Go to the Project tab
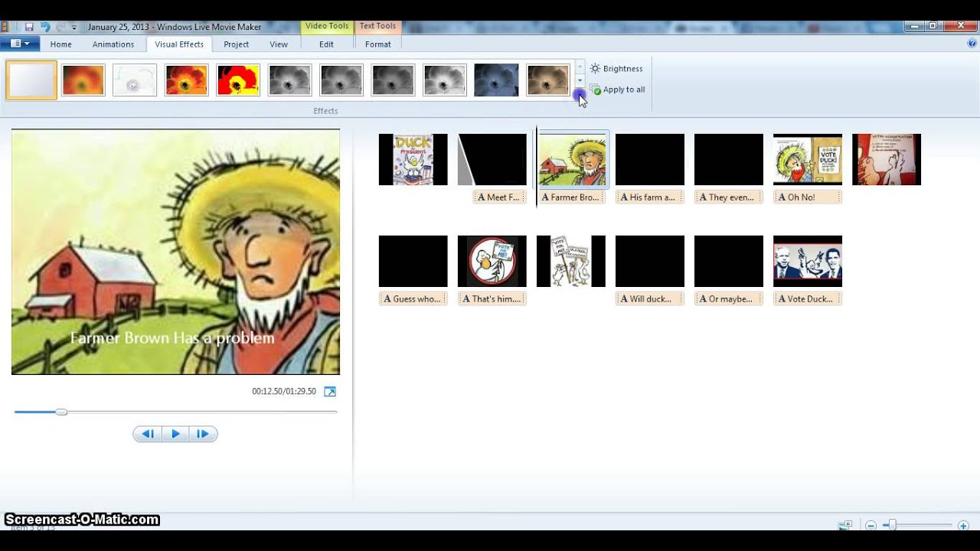 coord(236,44)
